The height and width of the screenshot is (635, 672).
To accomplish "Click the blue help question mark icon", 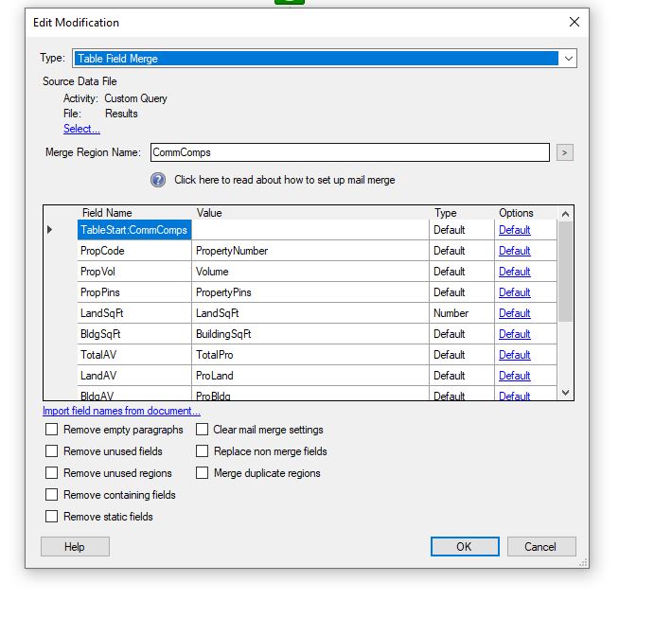I will tap(158, 180).
